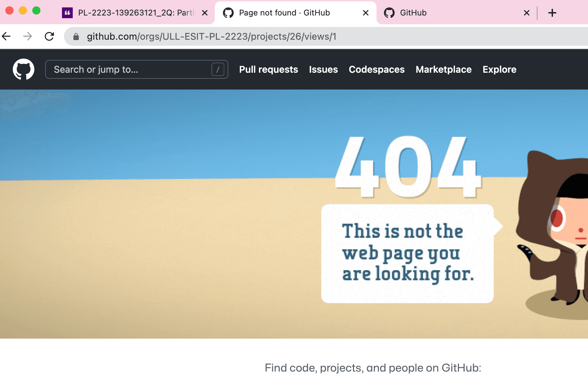
Task: Click the lock icon in address bar
Action: 76,37
